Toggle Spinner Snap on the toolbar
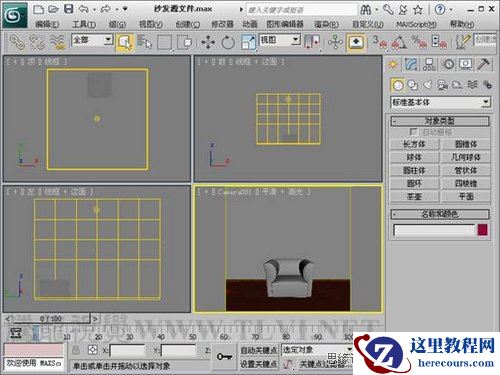Viewport: 500px width, 375px height. point(439,42)
